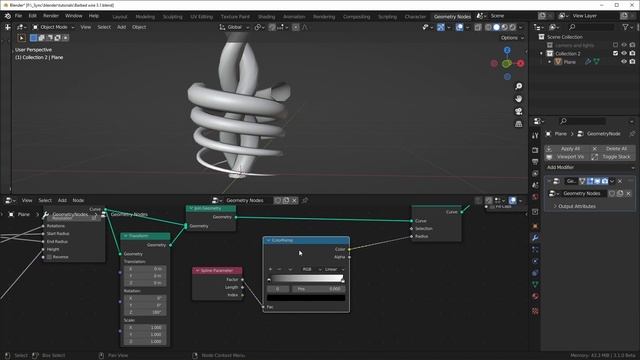Pin the Geometry Nodes node tree
Viewport: 640px width, 360px height.
pos(305,200)
